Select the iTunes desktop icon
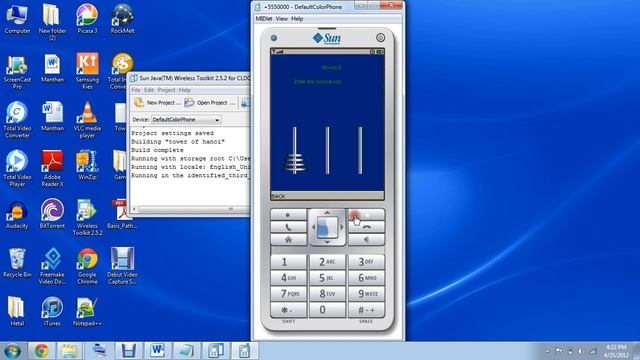Screen dimensions: 640x360 pos(52,312)
